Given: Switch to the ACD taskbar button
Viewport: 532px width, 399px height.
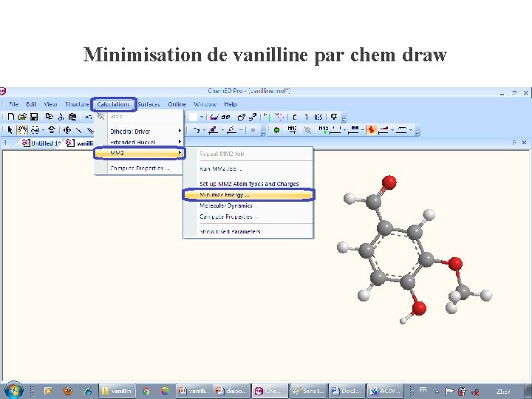Looking at the screenshot, I should click(385, 391).
